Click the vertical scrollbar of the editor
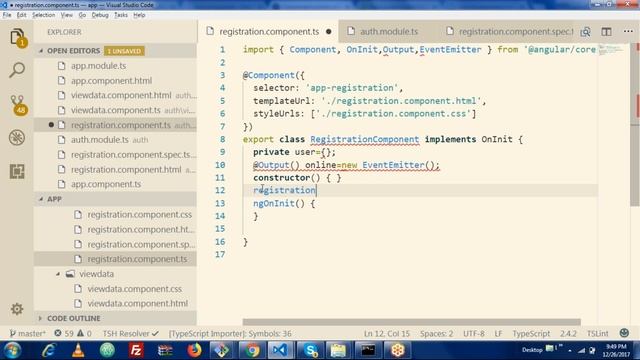Screen dimensions: 640x360 pos(635,124)
